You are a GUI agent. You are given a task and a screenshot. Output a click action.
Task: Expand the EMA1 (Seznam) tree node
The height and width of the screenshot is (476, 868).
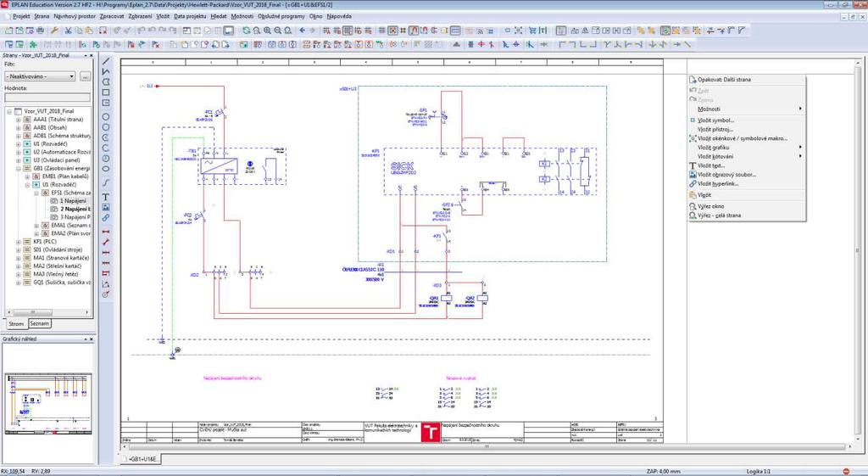(x=36, y=226)
